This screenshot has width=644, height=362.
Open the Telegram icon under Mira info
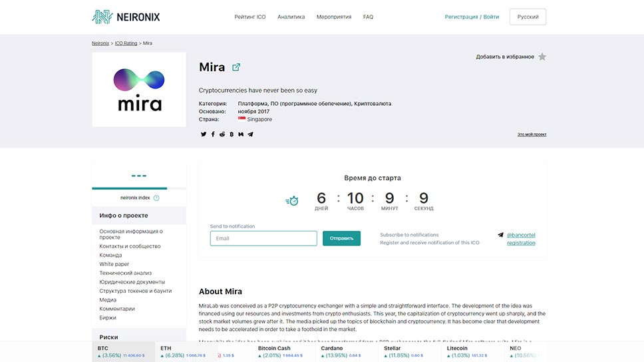pyautogui.click(x=250, y=134)
